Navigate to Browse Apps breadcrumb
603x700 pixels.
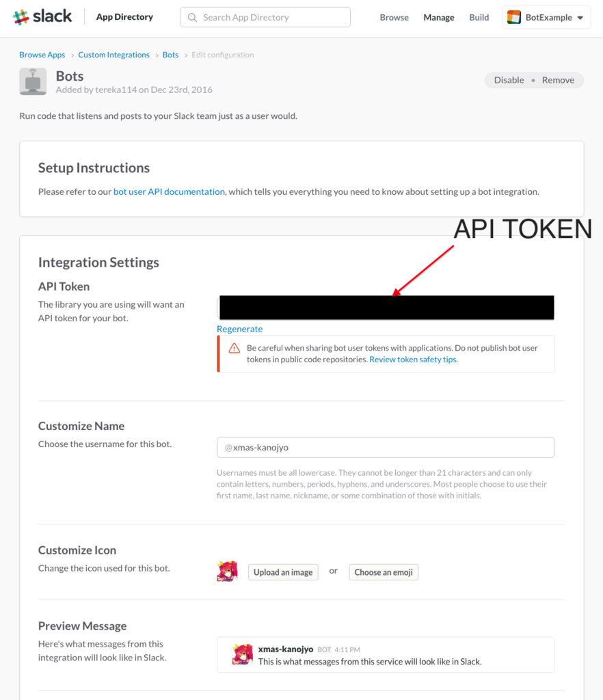(42, 55)
